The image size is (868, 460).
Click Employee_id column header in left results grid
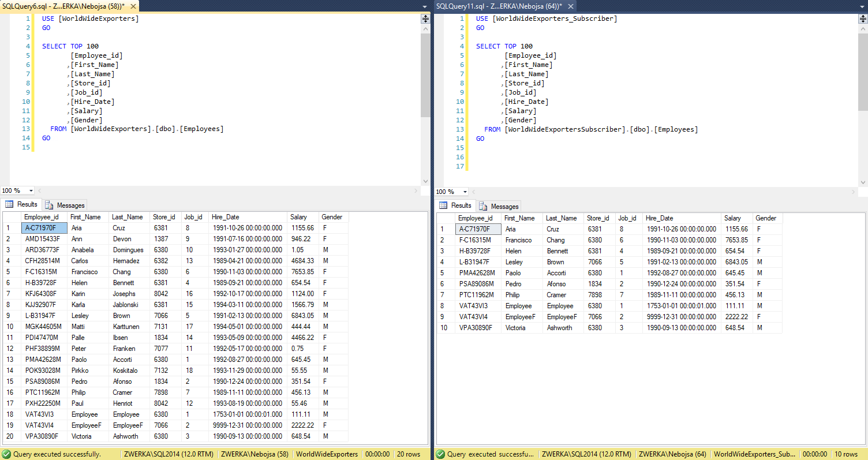click(44, 217)
